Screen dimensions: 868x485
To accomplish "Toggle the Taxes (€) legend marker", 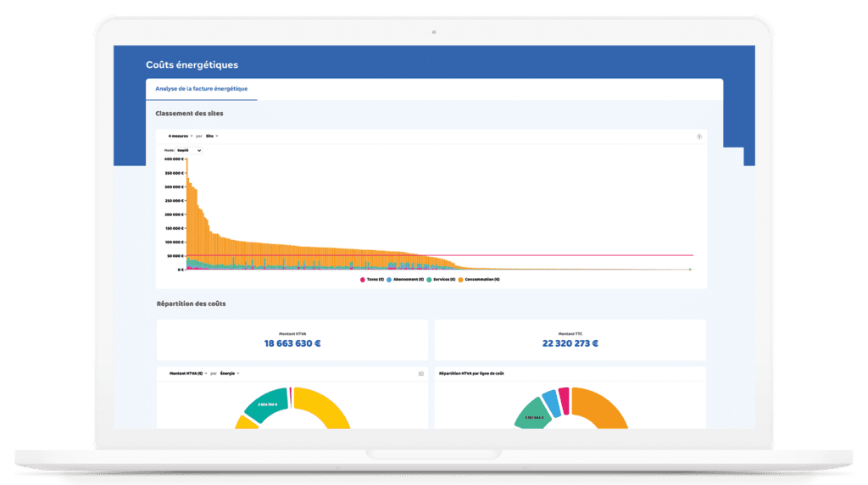I will (363, 279).
